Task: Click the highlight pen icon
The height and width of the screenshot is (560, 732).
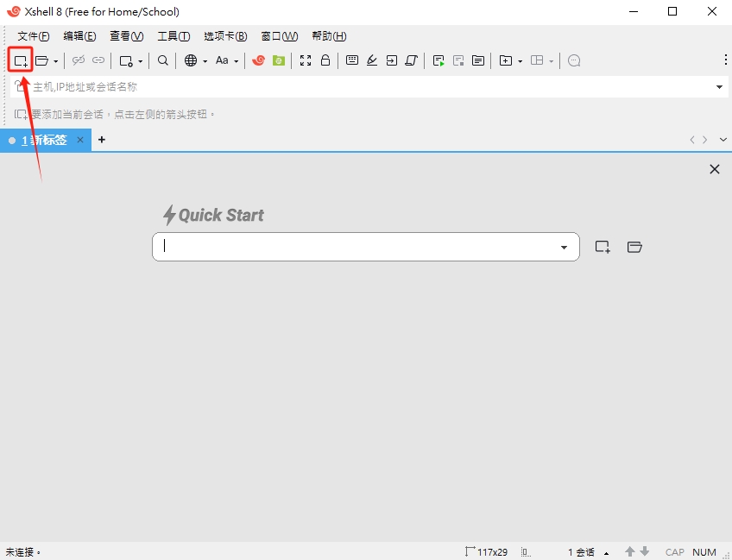Action: pyautogui.click(x=372, y=60)
